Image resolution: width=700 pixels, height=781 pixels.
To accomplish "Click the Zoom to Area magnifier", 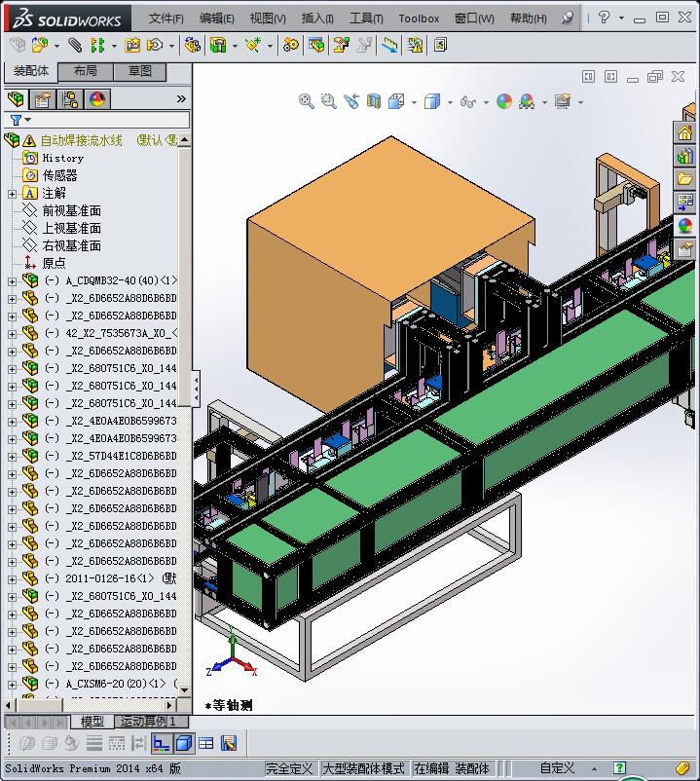I will (x=329, y=101).
